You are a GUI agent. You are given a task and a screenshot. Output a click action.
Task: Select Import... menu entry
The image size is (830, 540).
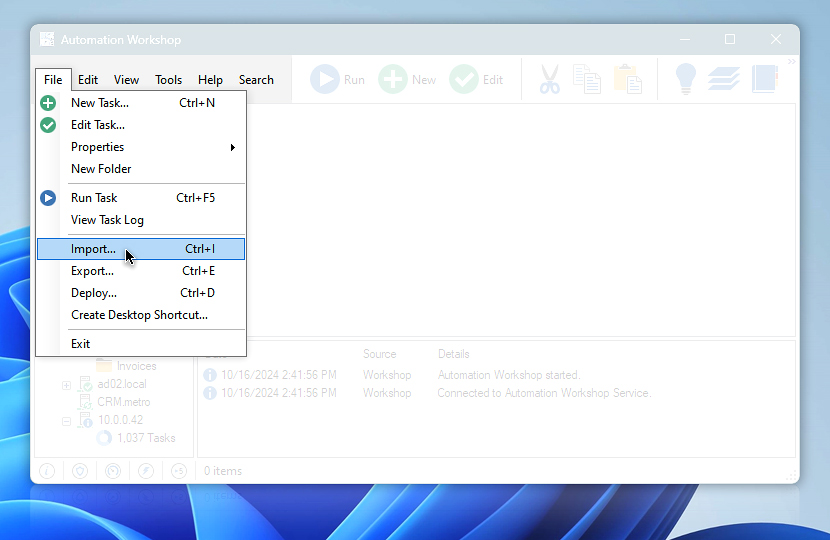tap(141, 249)
